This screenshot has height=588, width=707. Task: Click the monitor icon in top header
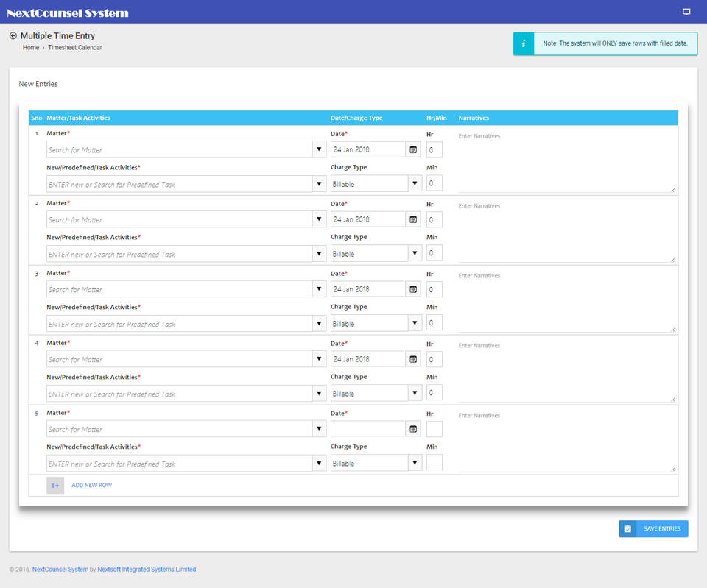(x=686, y=12)
